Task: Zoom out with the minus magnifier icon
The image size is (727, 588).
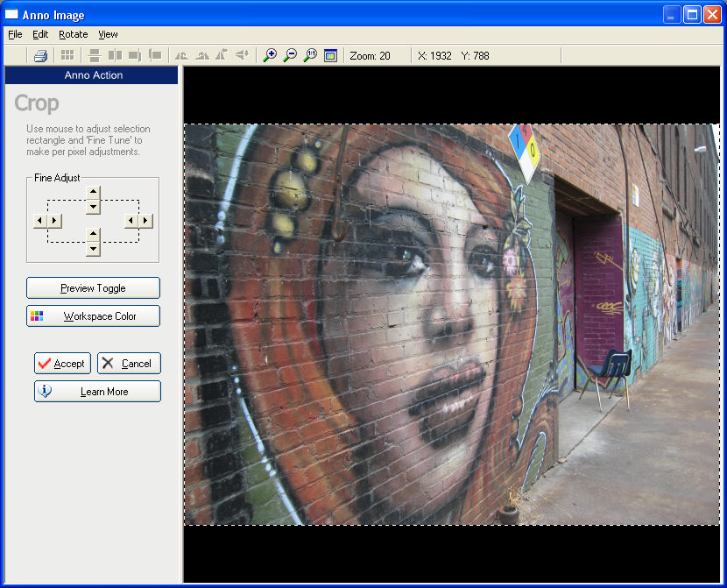Action: (290, 56)
